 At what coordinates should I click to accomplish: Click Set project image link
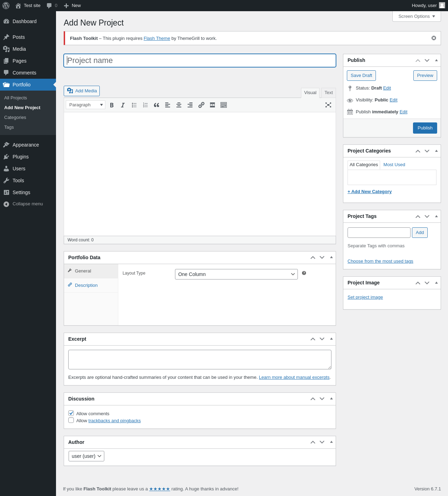click(365, 297)
